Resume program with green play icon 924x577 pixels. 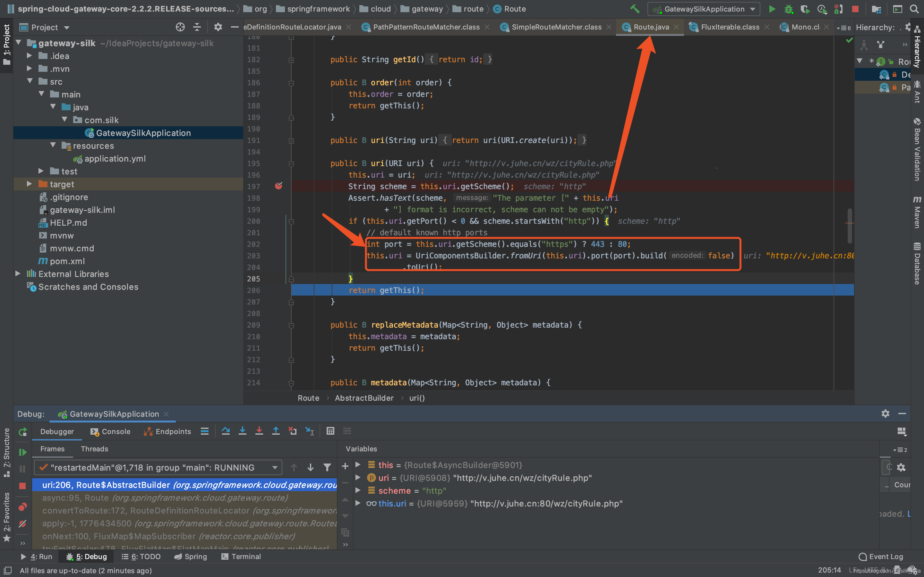point(22,452)
